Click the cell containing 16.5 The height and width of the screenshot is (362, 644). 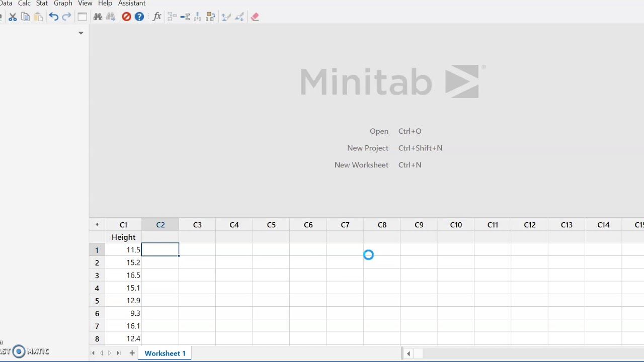click(x=123, y=275)
